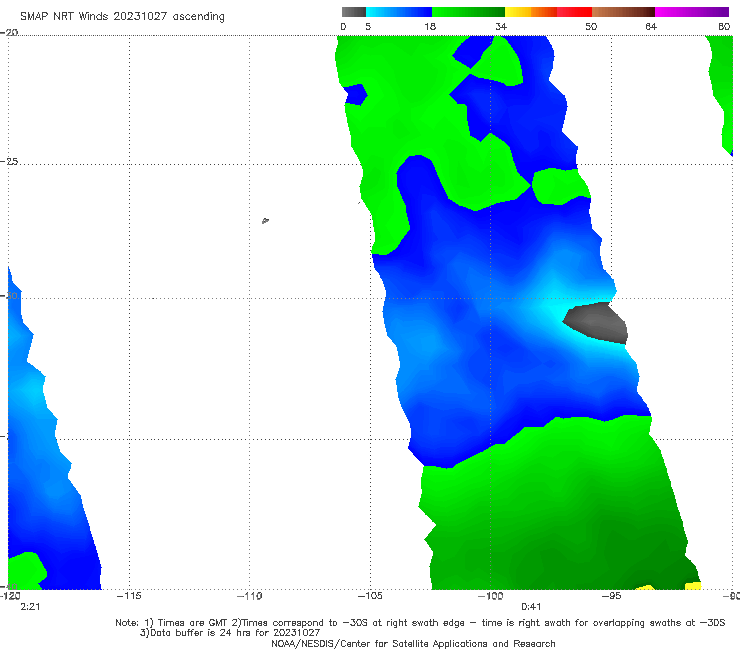This screenshot has height=650, width=740.
Task: Click the dark gray low-wind patch
Action: [597, 322]
